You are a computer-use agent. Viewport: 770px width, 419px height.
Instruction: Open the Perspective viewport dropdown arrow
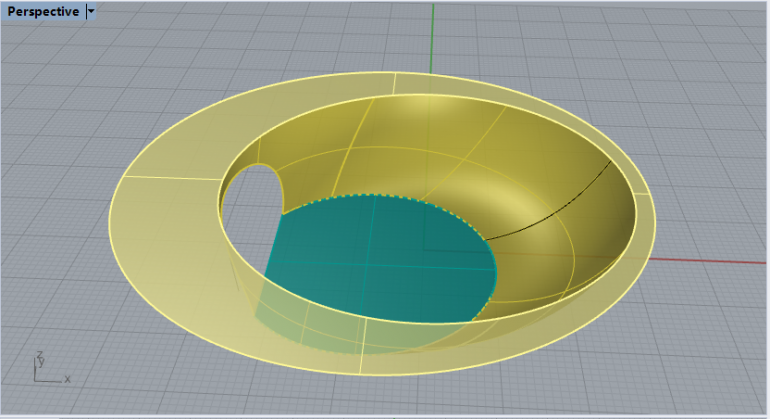pyautogui.click(x=91, y=11)
